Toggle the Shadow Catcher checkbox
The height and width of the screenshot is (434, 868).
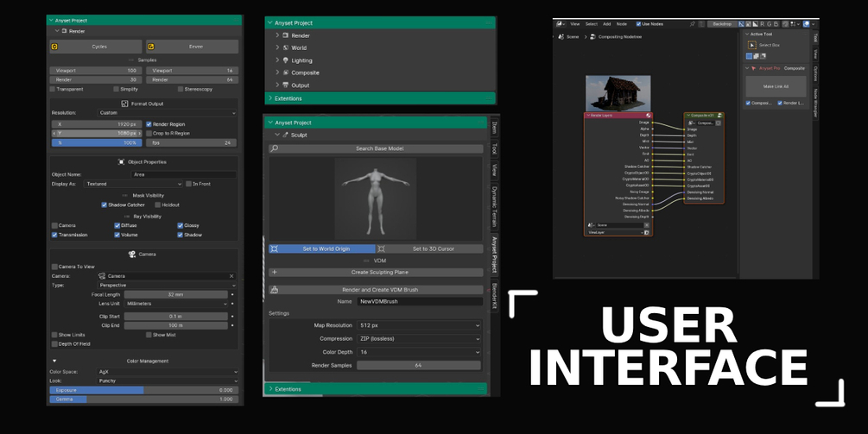tap(104, 205)
